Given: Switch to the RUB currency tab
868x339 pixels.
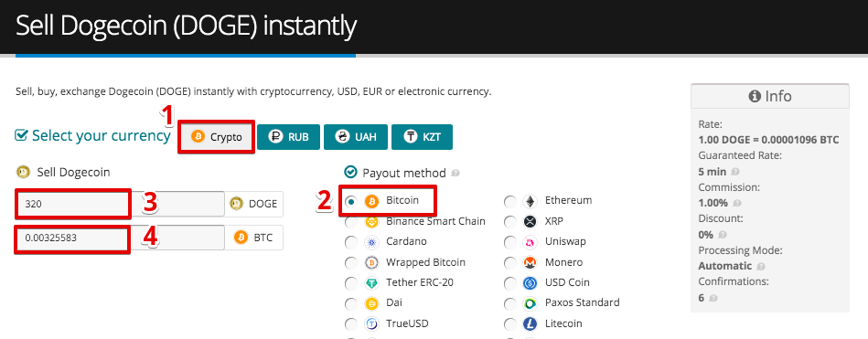Looking at the screenshot, I should point(288,136).
